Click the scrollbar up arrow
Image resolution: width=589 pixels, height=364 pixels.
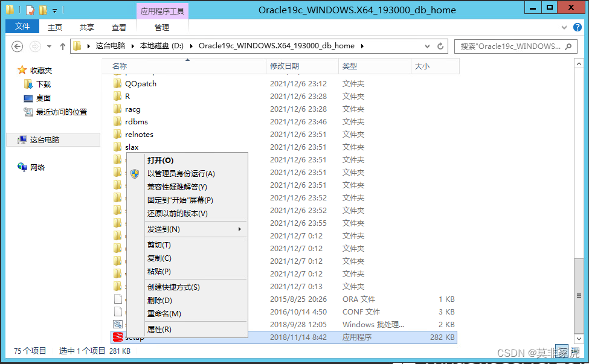pos(579,64)
